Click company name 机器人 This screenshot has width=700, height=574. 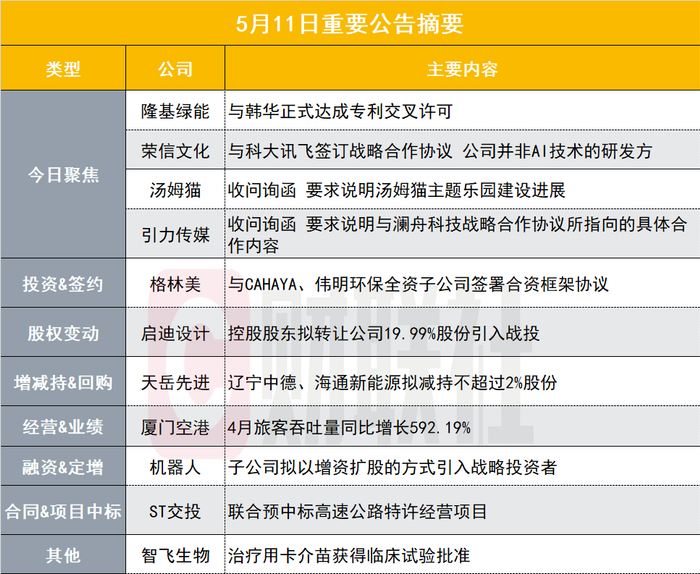coord(175,467)
